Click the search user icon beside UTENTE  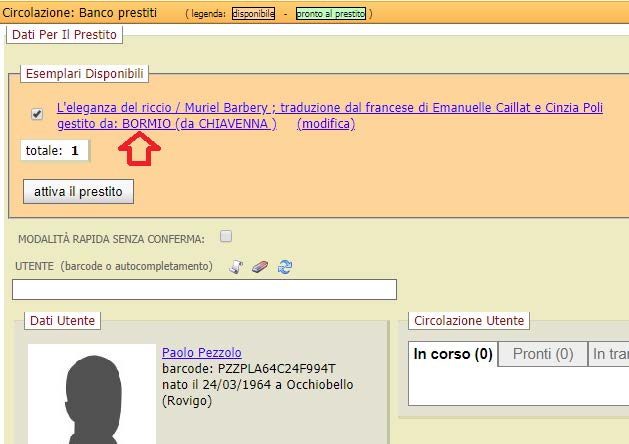click(x=236, y=266)
